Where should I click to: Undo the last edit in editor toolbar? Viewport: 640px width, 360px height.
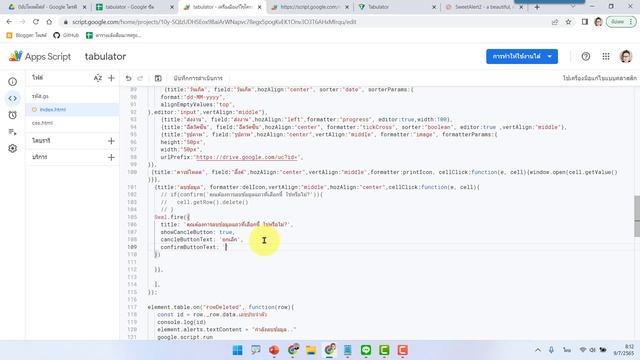coord(129,78)
